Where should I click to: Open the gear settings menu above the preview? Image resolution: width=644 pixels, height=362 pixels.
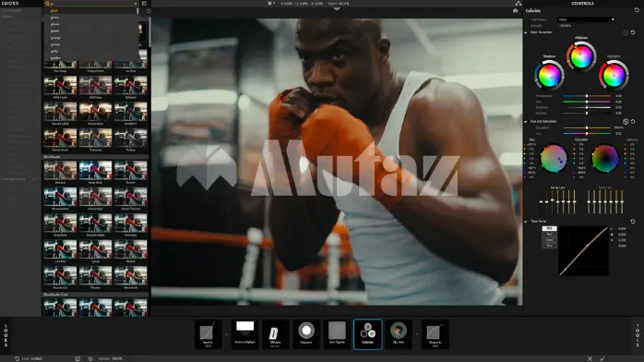pos(269,4)
